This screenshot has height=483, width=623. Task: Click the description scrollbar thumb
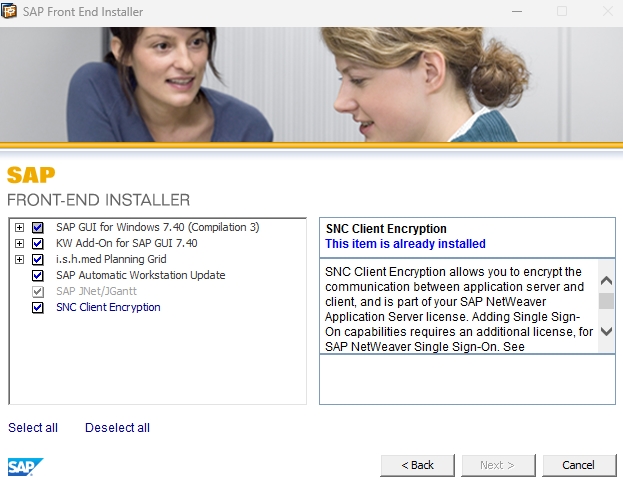606,301
